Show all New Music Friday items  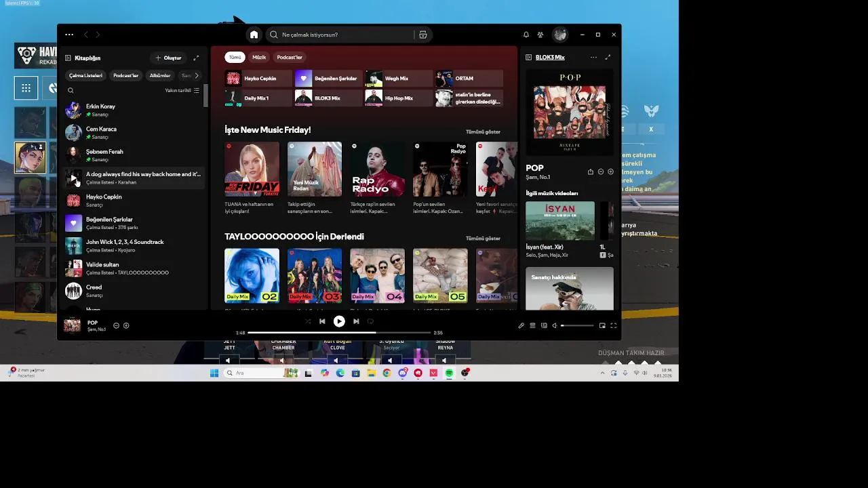click(483, 131)
